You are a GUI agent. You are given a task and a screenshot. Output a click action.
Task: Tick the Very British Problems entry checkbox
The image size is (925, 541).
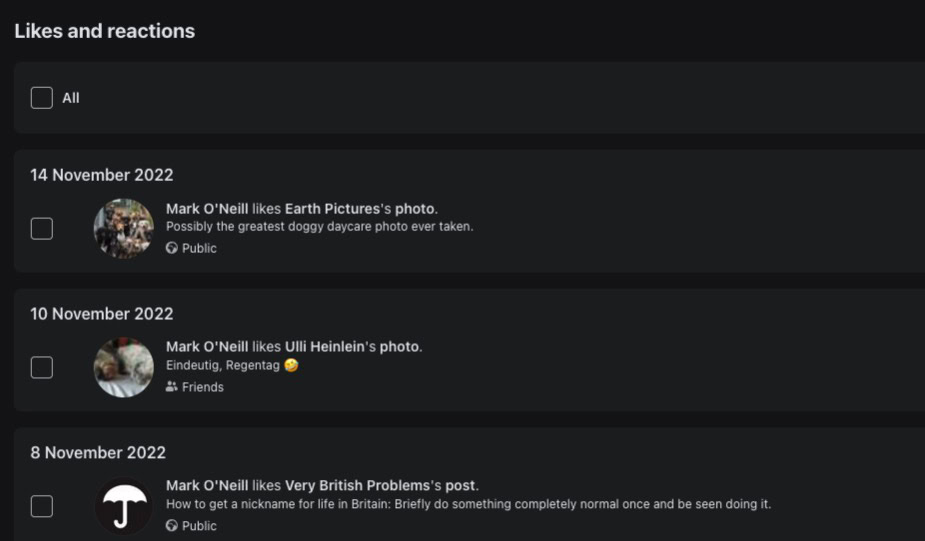41,507
